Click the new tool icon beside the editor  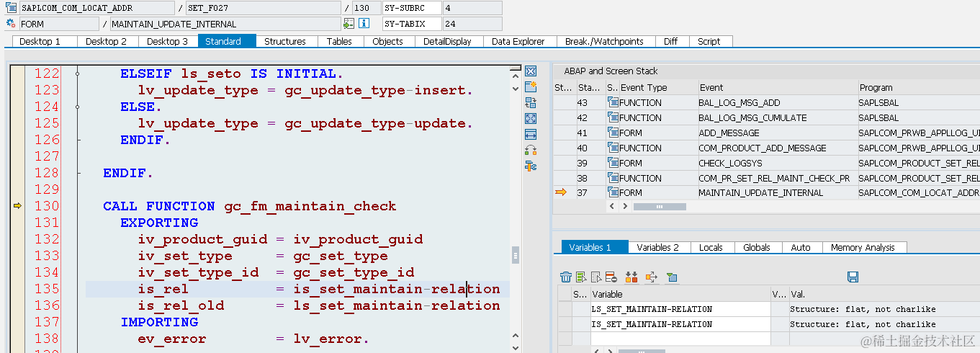[531, 87]
